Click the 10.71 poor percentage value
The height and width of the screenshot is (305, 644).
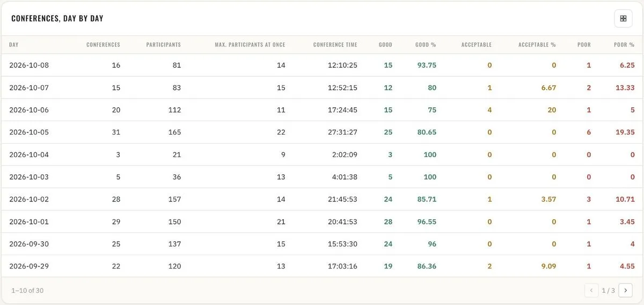click(625, 199)
